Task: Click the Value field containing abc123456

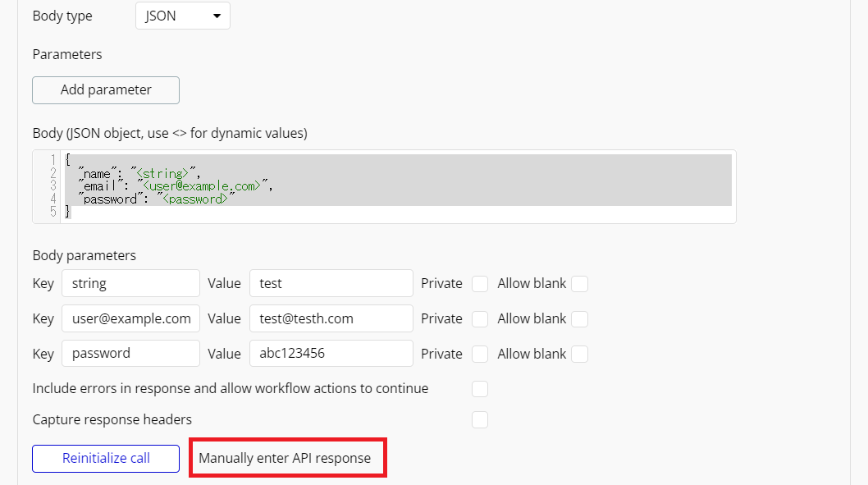Action: 331,354
